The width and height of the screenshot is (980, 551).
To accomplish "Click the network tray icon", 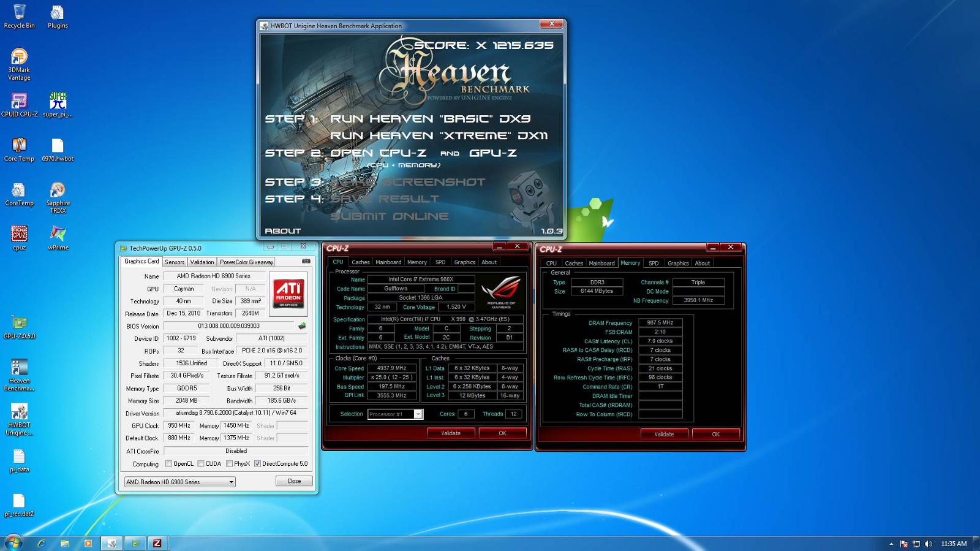I will tap(916, 544).
